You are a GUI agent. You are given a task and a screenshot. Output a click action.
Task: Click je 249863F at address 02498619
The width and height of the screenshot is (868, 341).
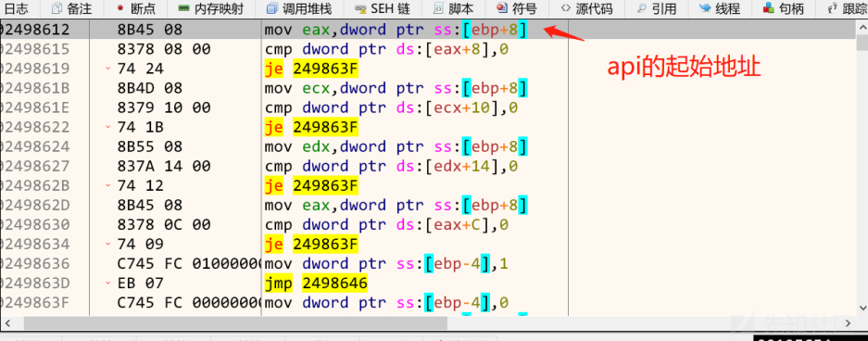[x=311, y=69]
